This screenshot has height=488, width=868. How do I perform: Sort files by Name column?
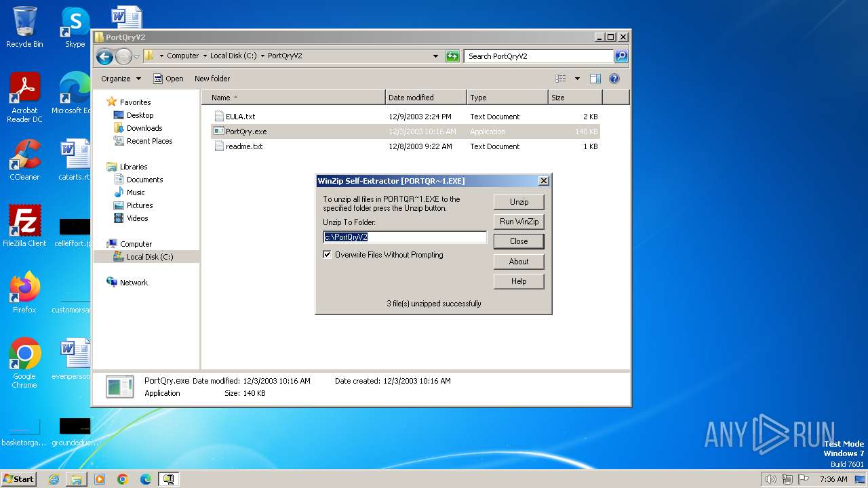pos(293,98)
